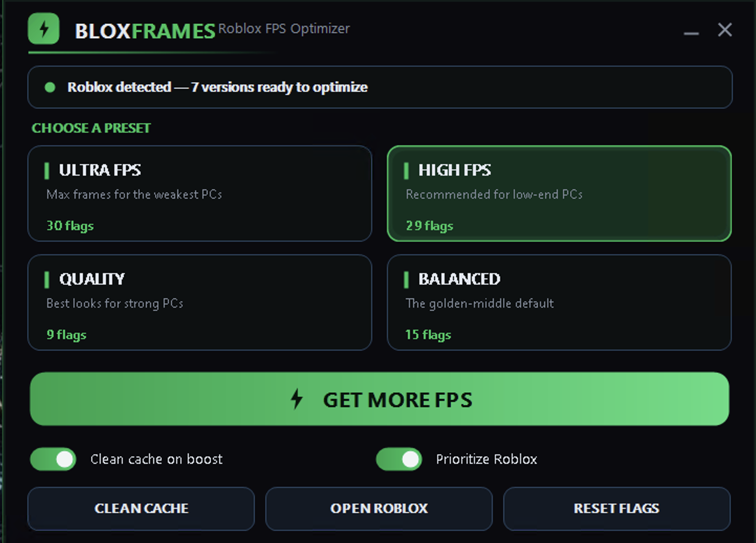The image size is (756, 543).
Task: Disable the Clean cache on boost toggle
Action: (53, 459)
